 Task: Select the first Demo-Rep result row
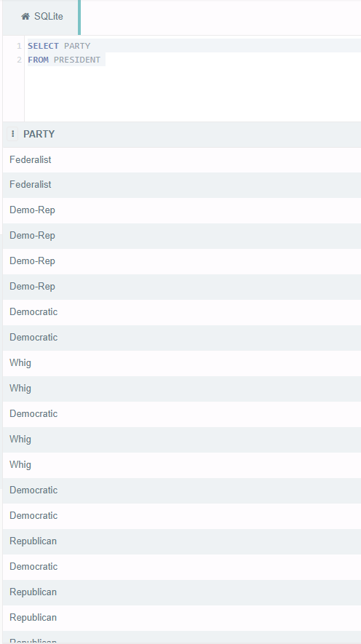tap(182, 210)
